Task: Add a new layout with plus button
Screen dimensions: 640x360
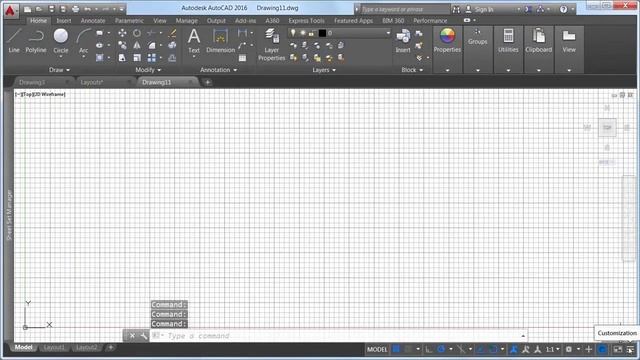Action: tap(110, 348)
